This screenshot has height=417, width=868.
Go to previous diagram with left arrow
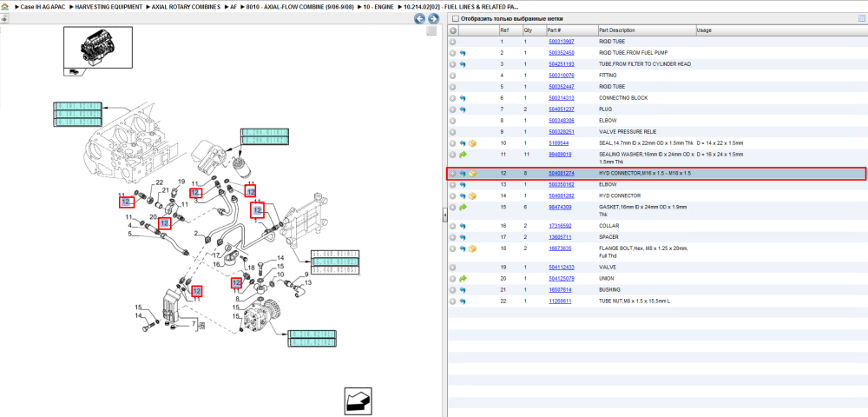point(419,19)
